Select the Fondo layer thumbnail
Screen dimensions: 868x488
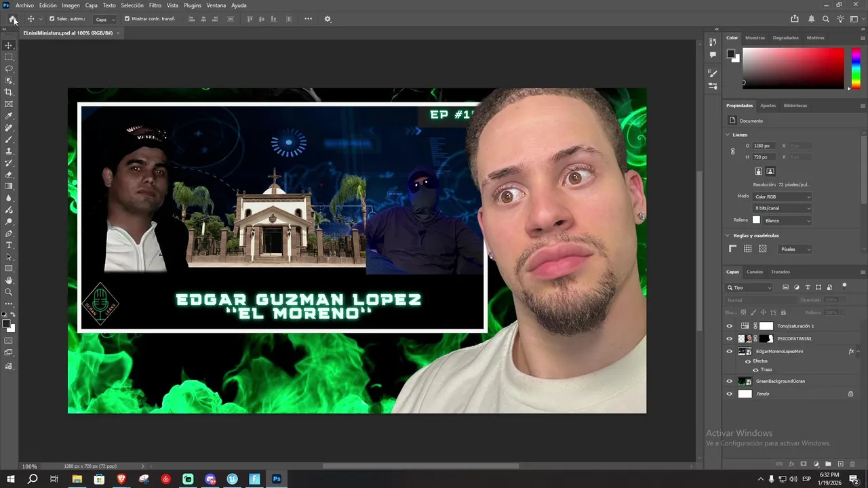click(x=745, y=394)
